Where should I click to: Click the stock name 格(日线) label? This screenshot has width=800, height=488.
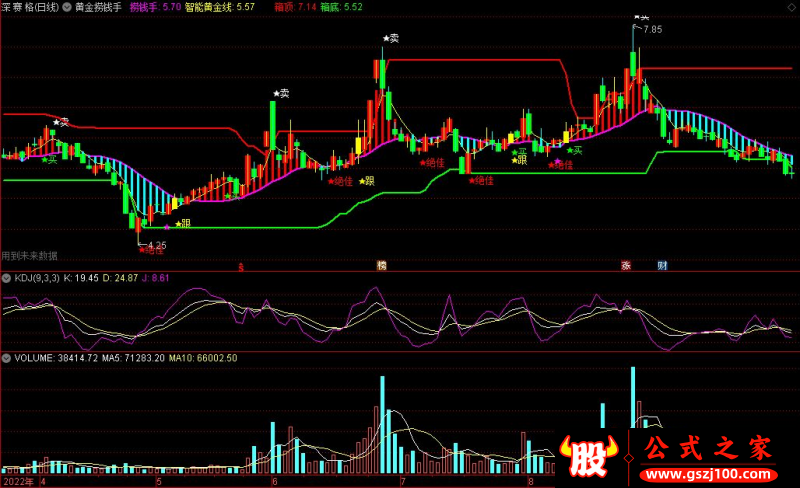click(x=36, y=6)
